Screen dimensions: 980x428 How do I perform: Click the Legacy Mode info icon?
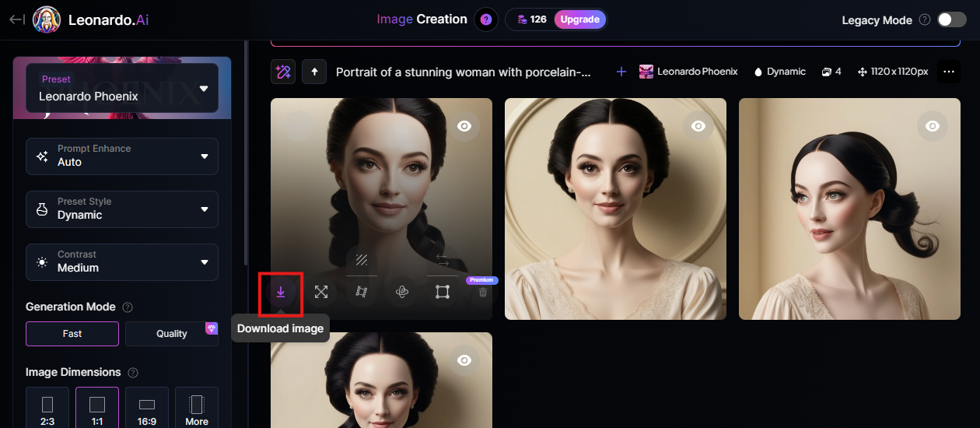tap(925, 19)
